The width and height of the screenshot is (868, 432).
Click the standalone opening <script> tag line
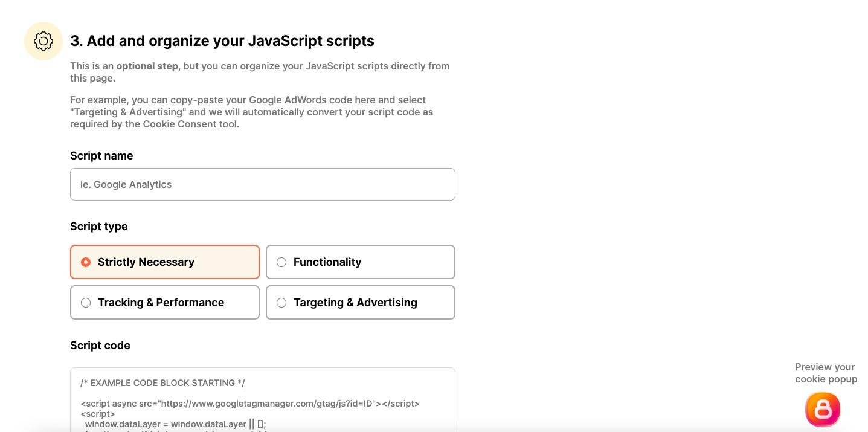coord(98,414)
